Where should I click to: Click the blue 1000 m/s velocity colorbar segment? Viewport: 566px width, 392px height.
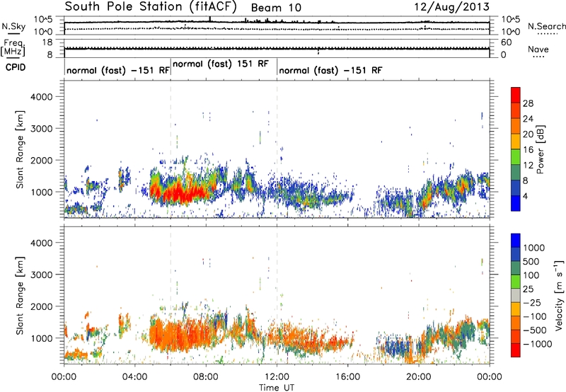click(516, 241)
